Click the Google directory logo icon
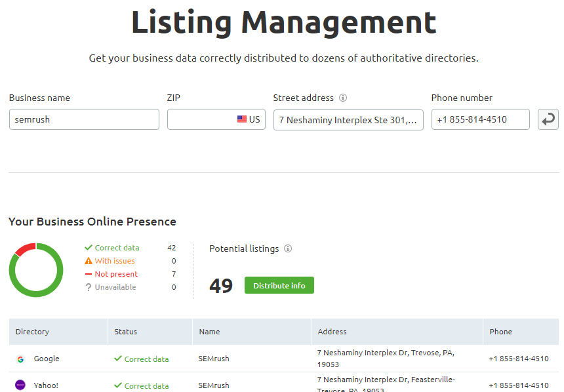Image resolution: width=564 pixels, height=392 pixels. pyautogui.click(x=20, y=359)
